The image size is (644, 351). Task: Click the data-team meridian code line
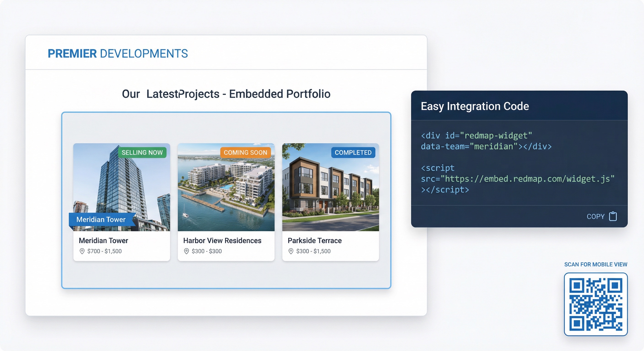pos(486,146)
